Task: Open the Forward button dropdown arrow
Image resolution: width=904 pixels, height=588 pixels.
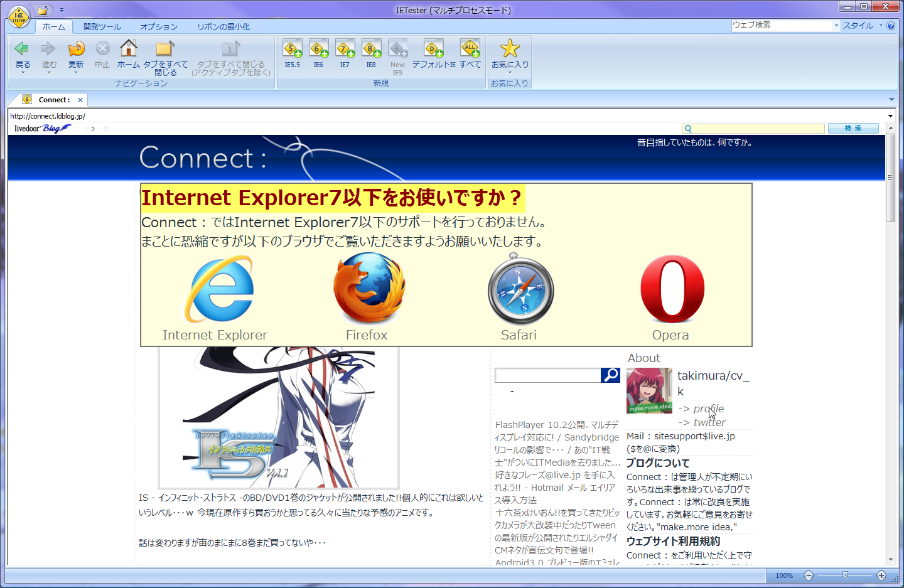Action: click(x=48, y=73)
